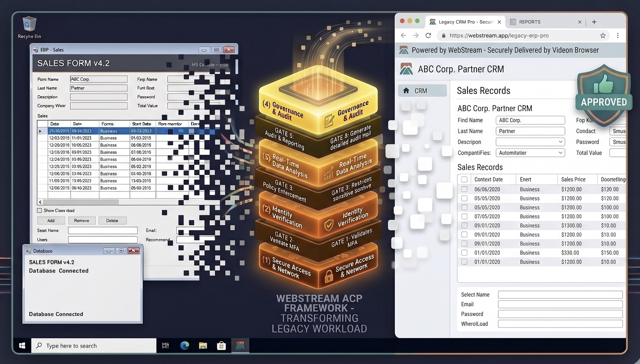Click the Password field in CRM bottom form
Viewport: 640px width, 364px height.
560,314
